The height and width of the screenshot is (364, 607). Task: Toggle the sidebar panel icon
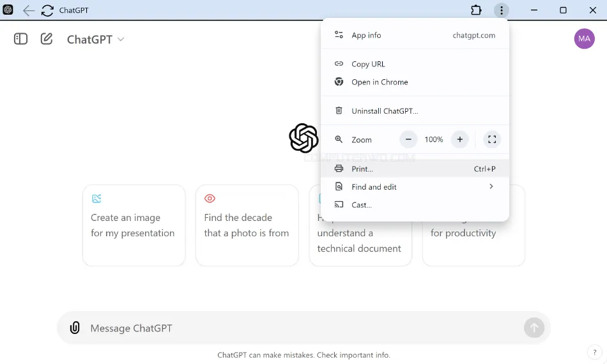[20, 39]
